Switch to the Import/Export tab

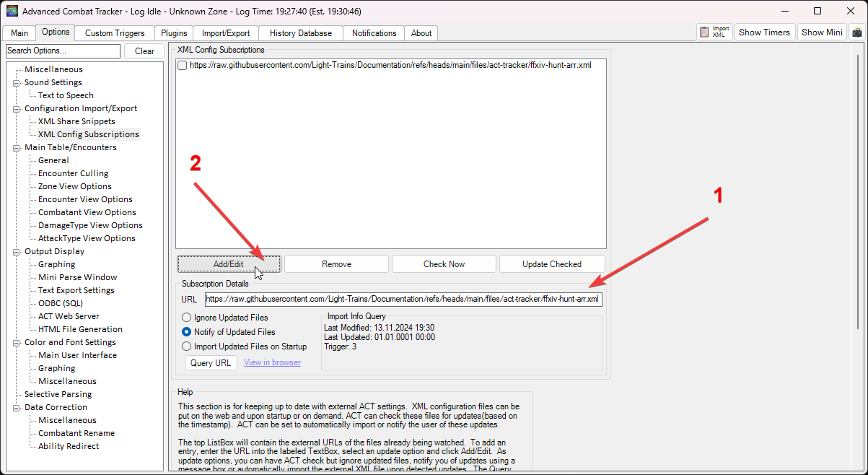pos(226,33)
